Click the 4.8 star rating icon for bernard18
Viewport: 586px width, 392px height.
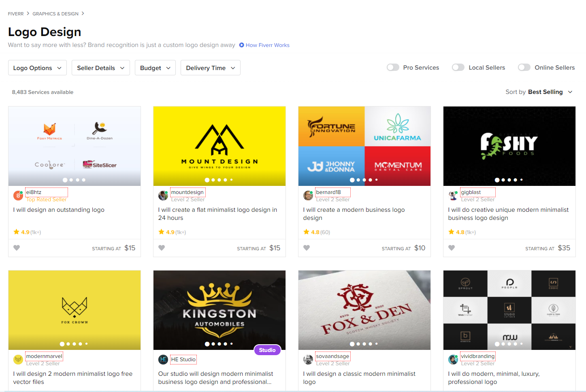(x=307, y=232)
